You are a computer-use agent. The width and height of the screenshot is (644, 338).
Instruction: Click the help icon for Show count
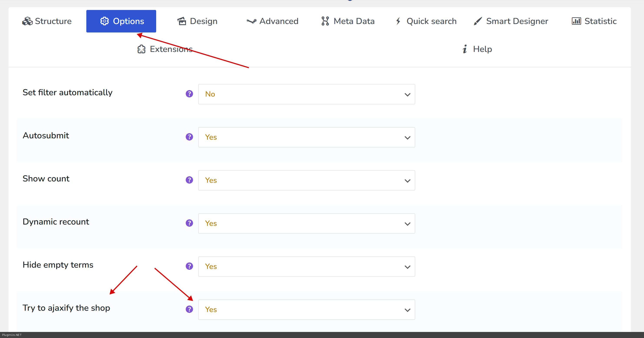tap(189, 180)
